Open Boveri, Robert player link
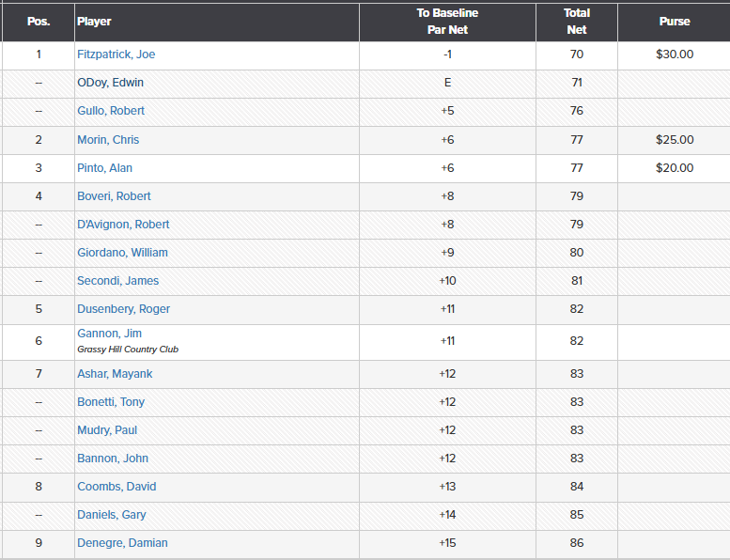 [x=114, y=196]
